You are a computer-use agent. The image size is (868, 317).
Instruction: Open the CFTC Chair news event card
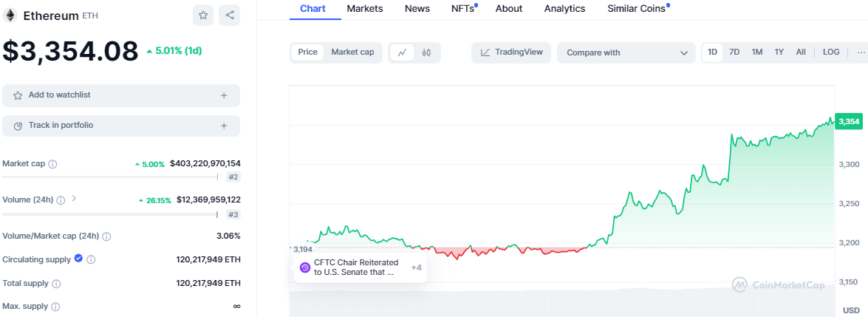tap(360, 267)
